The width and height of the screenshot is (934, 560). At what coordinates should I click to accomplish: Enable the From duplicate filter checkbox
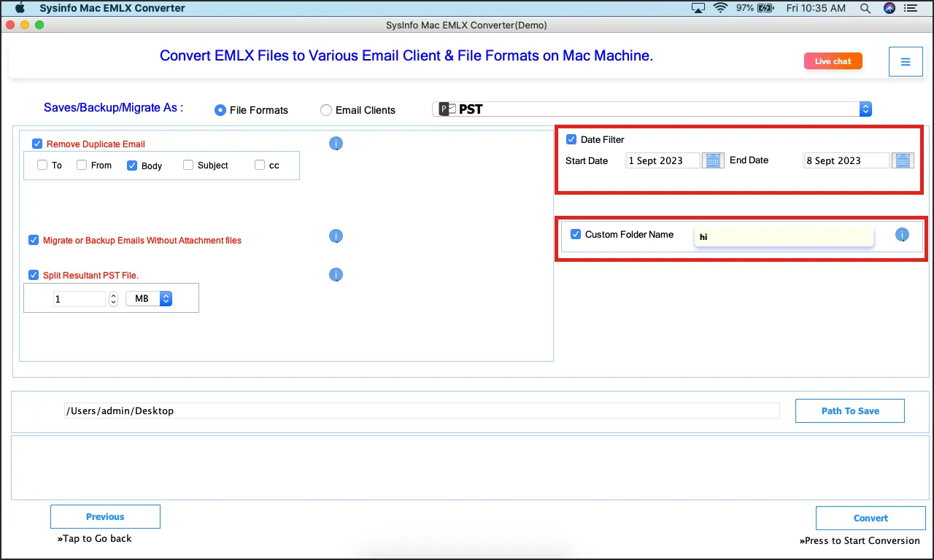pyautogui.click(x=82, y=165)
